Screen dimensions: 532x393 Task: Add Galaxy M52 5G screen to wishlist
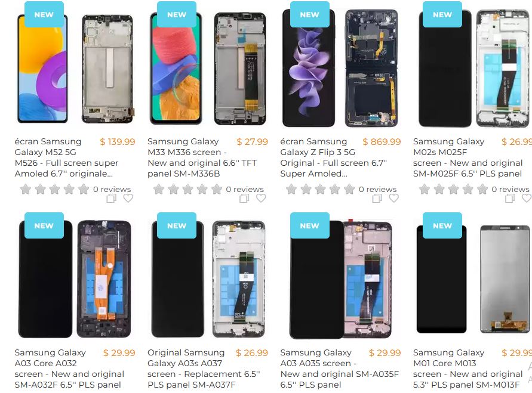pyautogui.click(x=128, y=198)
